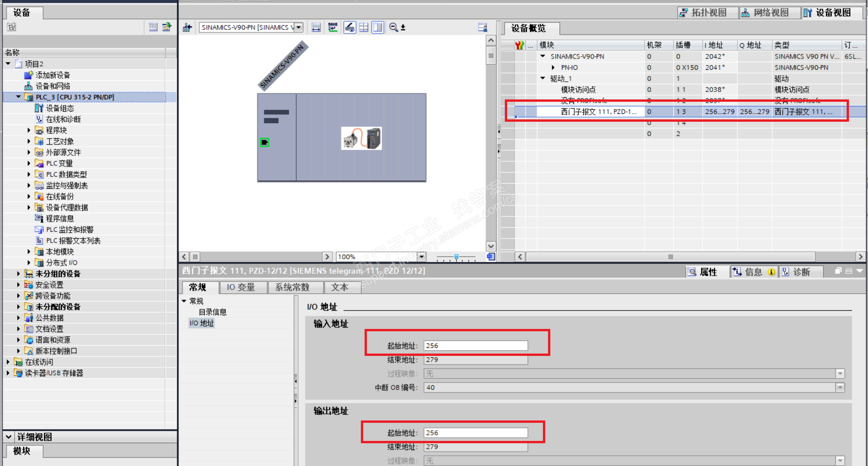Collapse the PLC_3 [CPU 315-2 PN/DP] node
Image resolution: width=868 pixels, height=466 pixels.
tap(19, 97)
